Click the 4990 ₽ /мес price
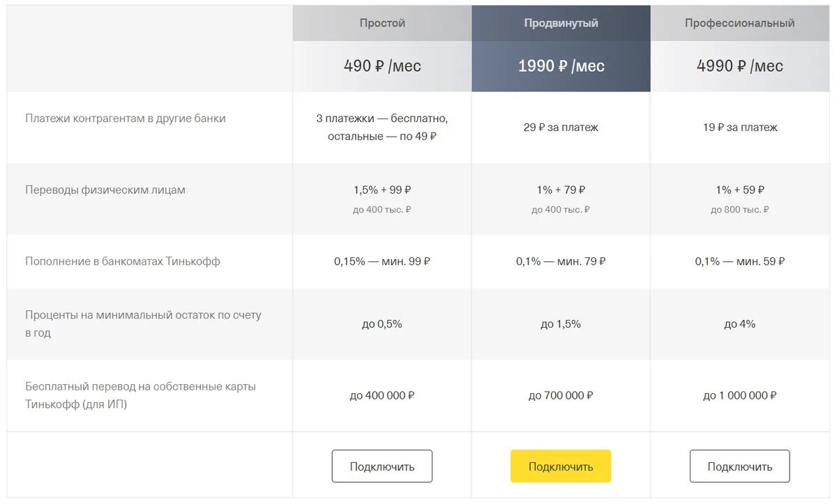Viewport: 837px width, 504px height. [739, 66]
